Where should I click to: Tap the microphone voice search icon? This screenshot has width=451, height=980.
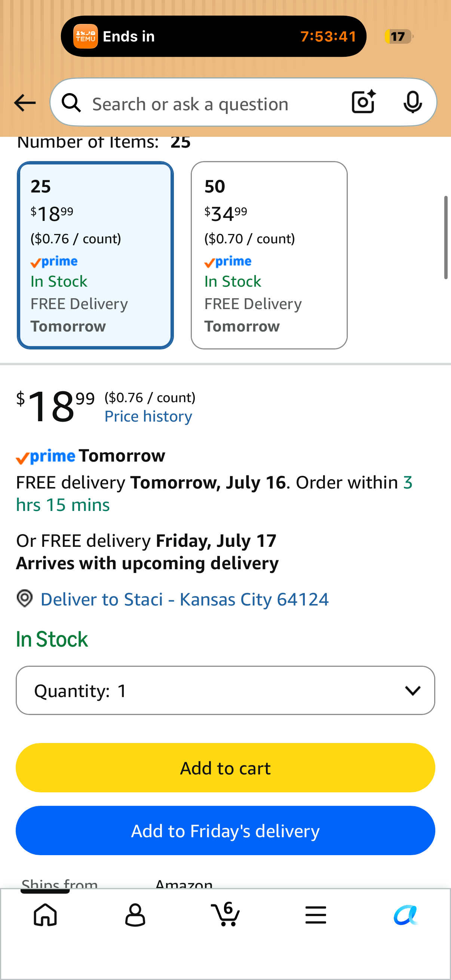pos(412,102)
